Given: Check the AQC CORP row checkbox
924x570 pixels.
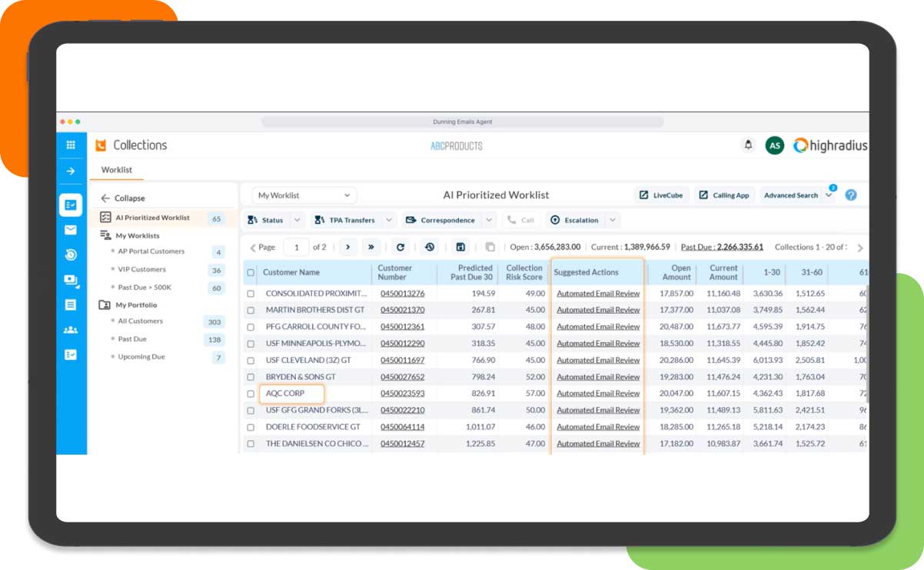Looking at the screenshot, I should coord(251,394).
